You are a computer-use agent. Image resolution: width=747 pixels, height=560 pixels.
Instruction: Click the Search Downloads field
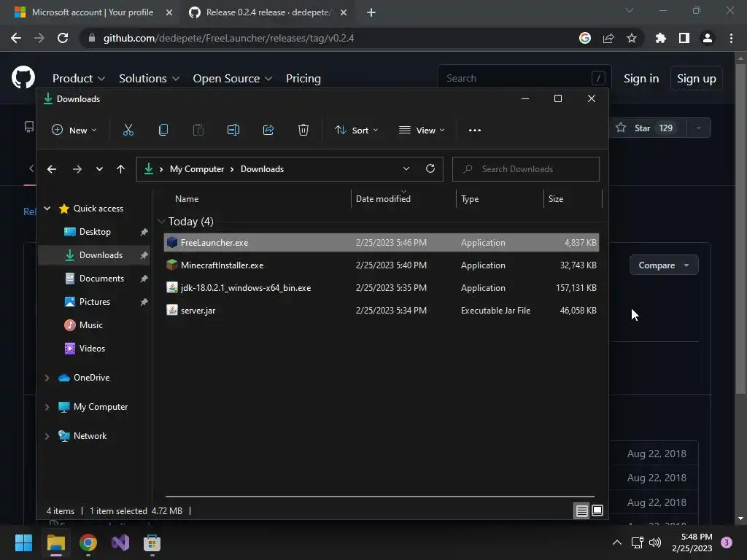pyautogui.click(x=525, y=169)
